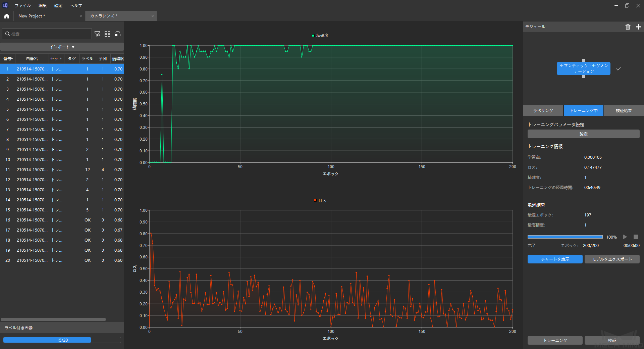Select the トレーニング中 tab
This screenshot has height=349, width=644.
[x=584, y=110]
